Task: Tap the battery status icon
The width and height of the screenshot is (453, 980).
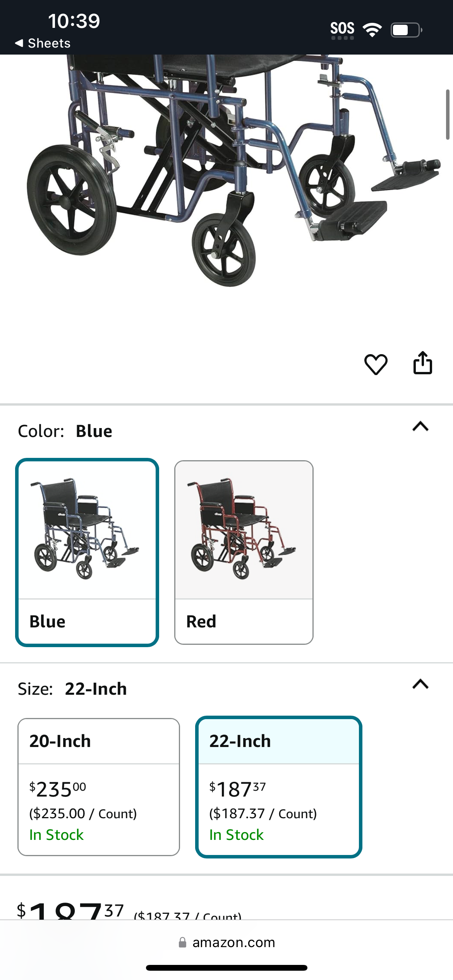Action: [x=406, y=30]
